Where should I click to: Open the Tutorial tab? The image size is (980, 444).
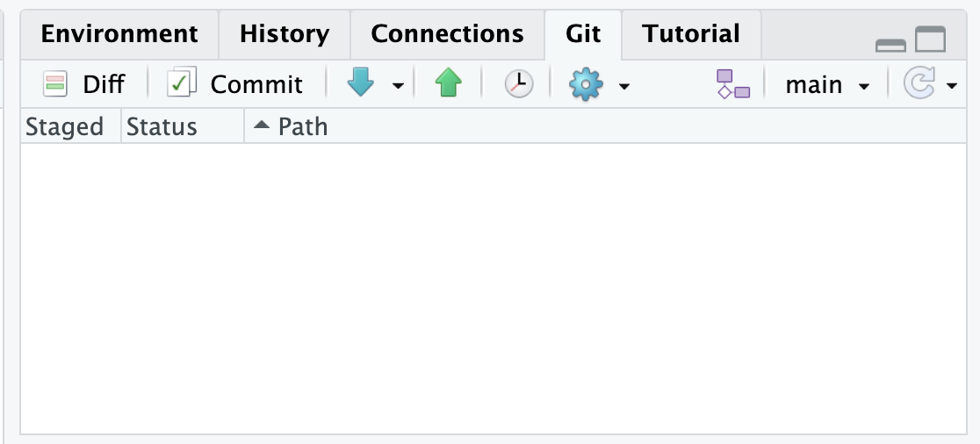pyautogui.click(x=691, y=34)
